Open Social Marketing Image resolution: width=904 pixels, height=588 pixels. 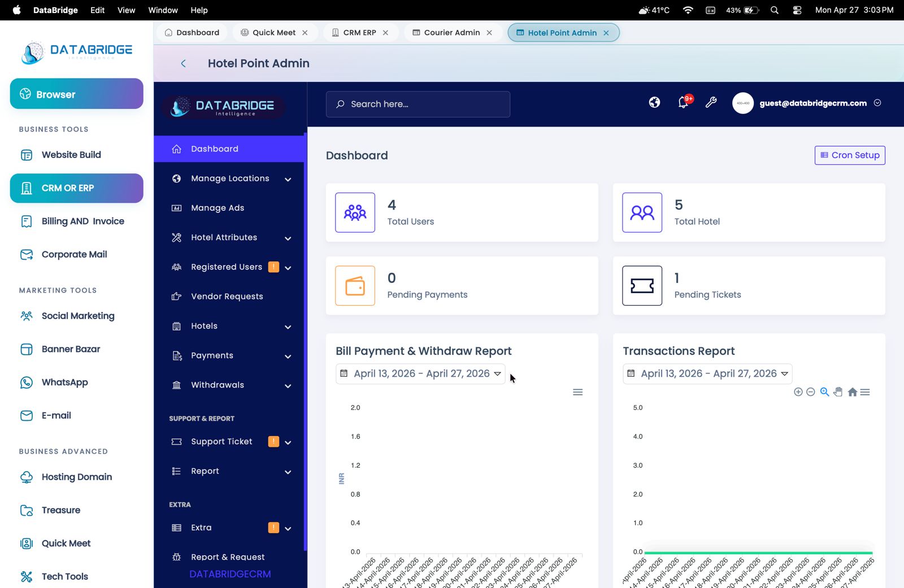76,316
